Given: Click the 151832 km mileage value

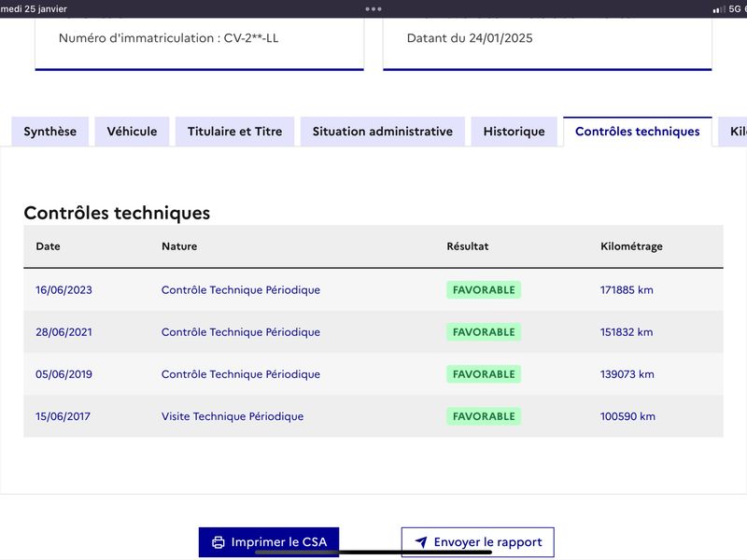Looking at the screenshot, I should pyautogui.click(x=627, y=332).
